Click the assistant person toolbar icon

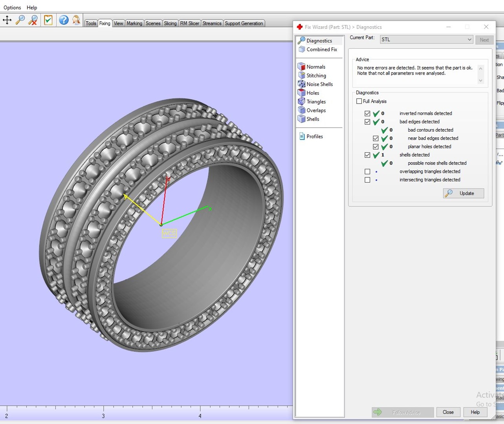[x=76, y=20]
